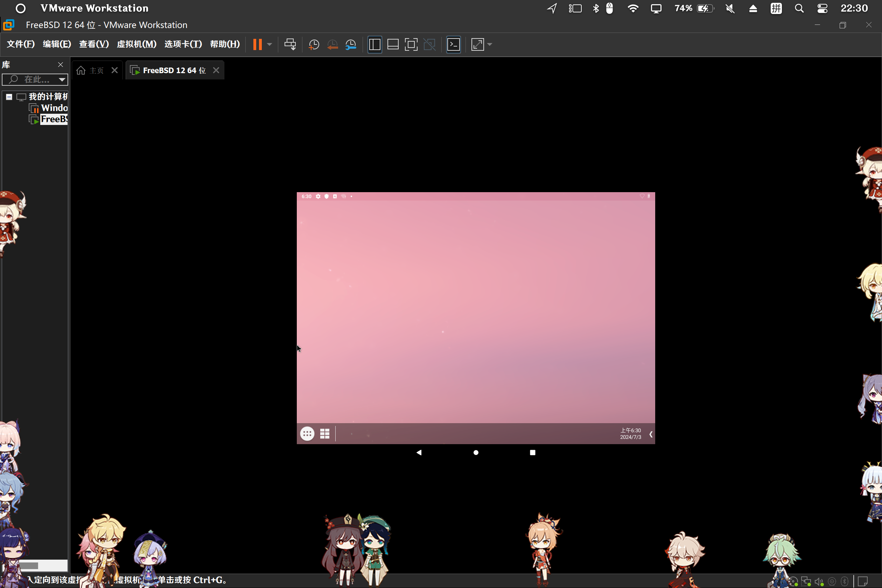The image size is (882, 588).
Task: Click the stretch/fit guest display icon
Action: 477,45
